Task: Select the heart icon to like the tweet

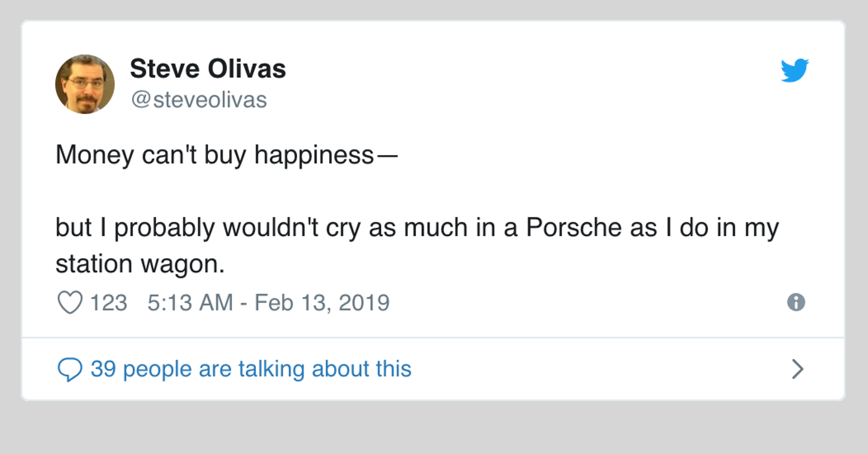Action: click(70, 301)
